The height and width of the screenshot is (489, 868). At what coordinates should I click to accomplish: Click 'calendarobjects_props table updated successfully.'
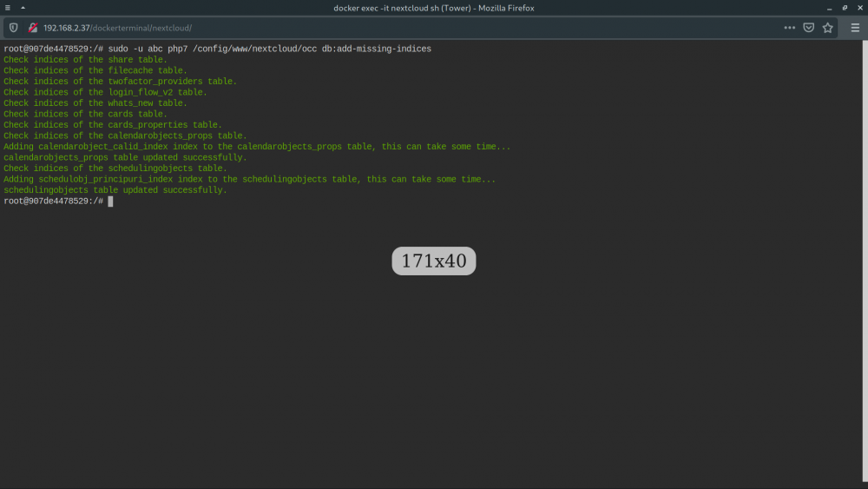(x=125, y=157)
